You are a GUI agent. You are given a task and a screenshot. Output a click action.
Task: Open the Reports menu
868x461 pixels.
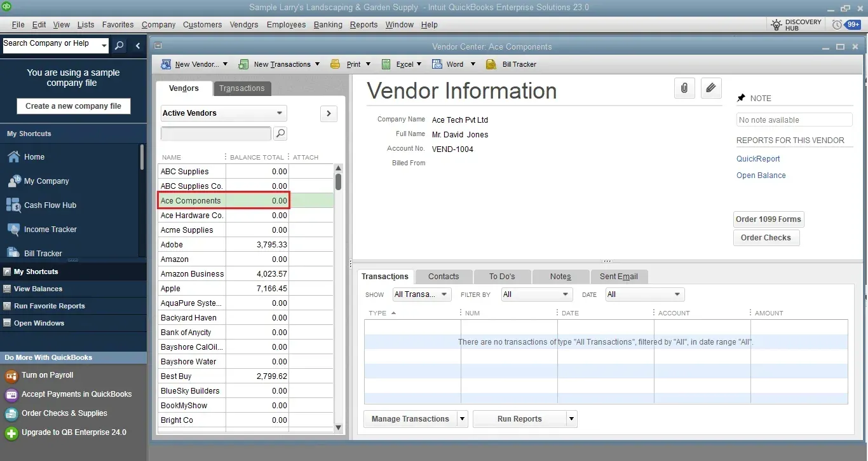click(x=363, y=25)
